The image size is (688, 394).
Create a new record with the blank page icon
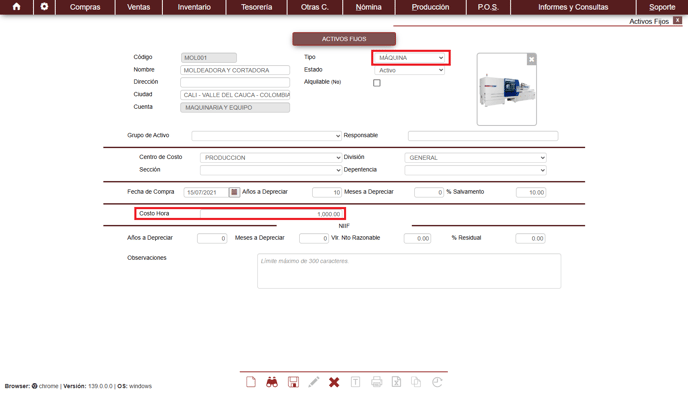point(251,382)
